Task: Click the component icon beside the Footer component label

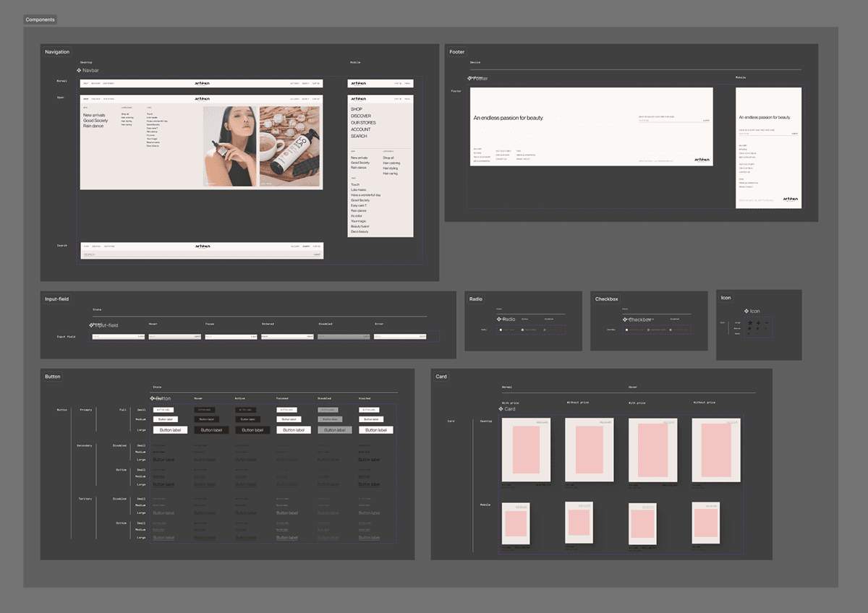Action: click(471, 78)
